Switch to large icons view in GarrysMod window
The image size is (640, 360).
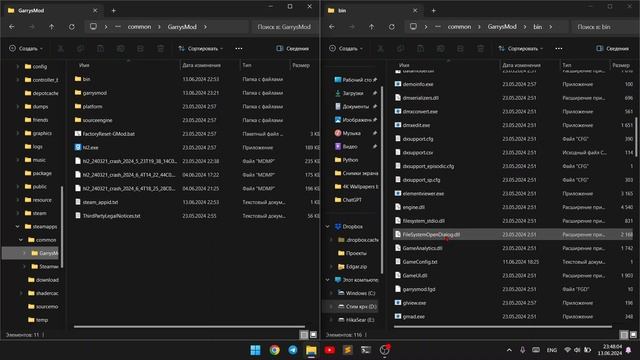click(x=313, y=335)
